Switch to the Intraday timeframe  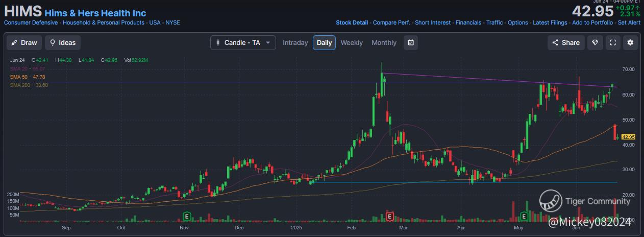295,43
